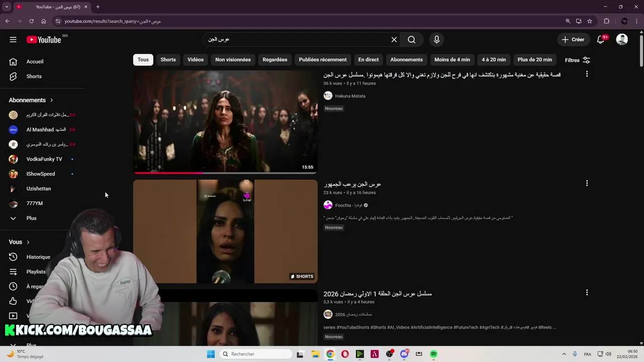The height and width of the screenshot is (362, 644).
Task: Show hidden system tray icons
Action: coord(564,354)
